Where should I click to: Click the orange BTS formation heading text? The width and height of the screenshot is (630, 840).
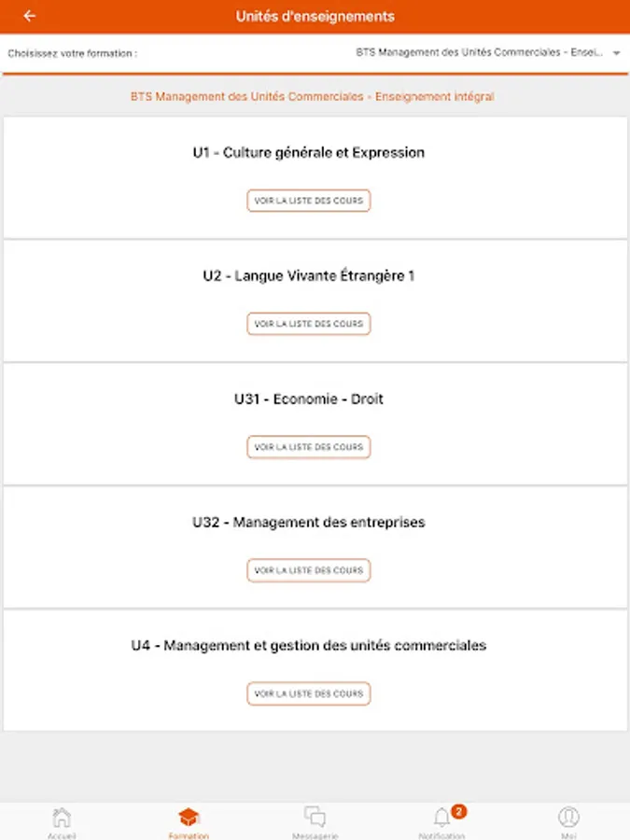point(313,96)
